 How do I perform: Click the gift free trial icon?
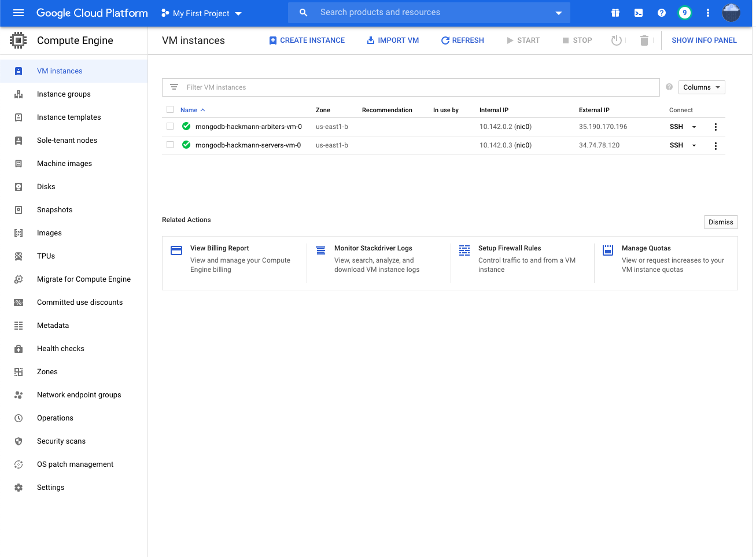(x=615, y=13)
